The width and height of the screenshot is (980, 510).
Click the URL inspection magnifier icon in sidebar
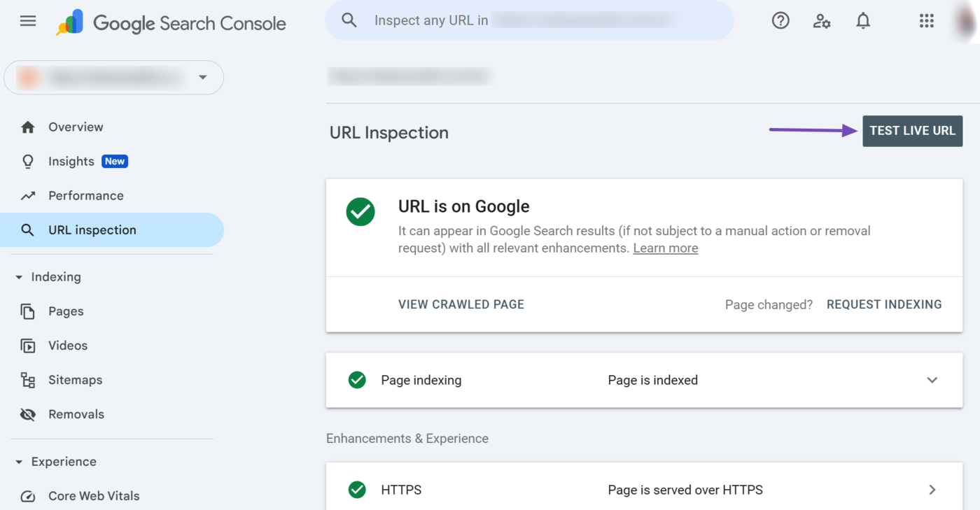click(28, 230)
